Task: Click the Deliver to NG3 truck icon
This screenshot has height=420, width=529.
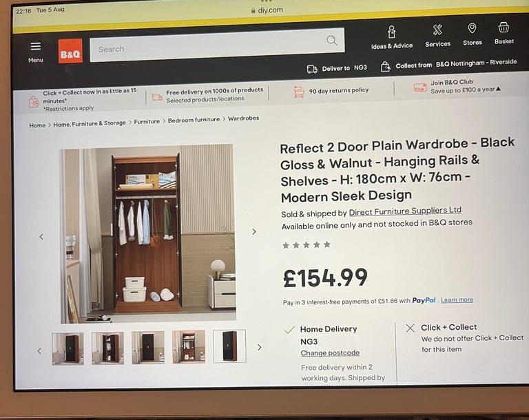Action: click(312, 69)
